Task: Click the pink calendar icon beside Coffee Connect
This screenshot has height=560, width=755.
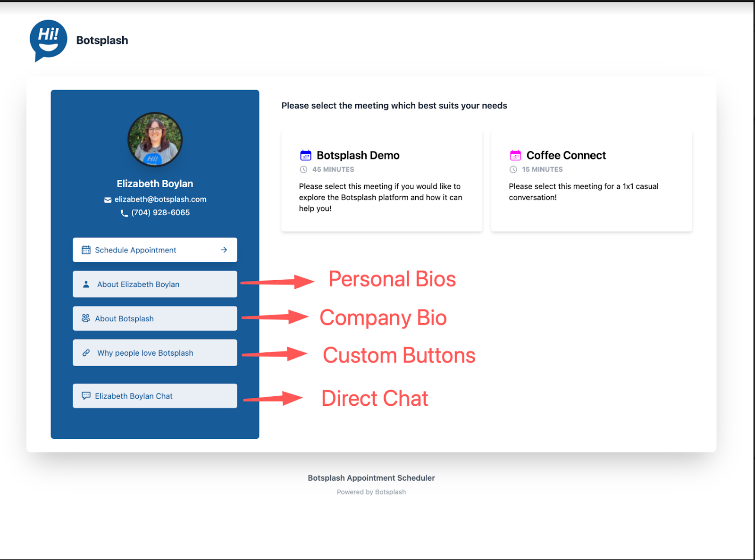Action: point(515,155)
